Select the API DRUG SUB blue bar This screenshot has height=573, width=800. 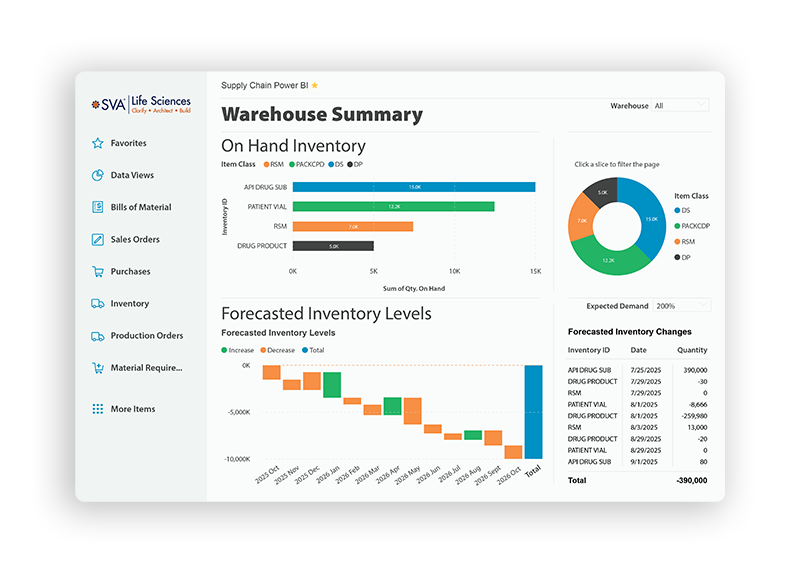(414, 187)
